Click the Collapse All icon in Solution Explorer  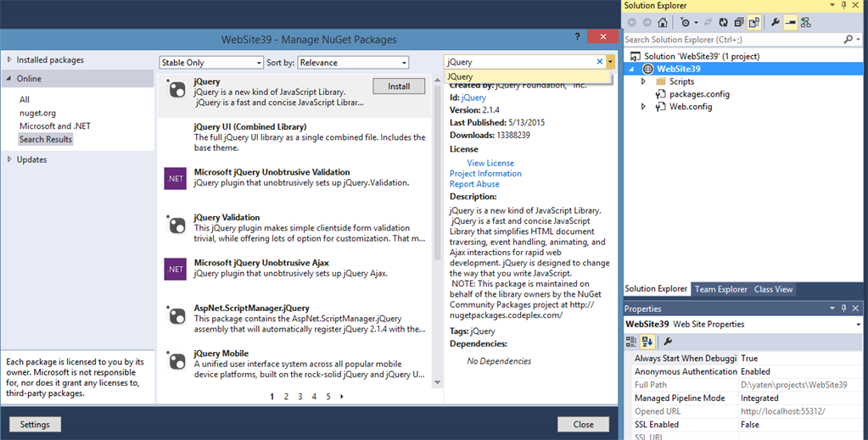pyautogui.click(x=738, y=23)
